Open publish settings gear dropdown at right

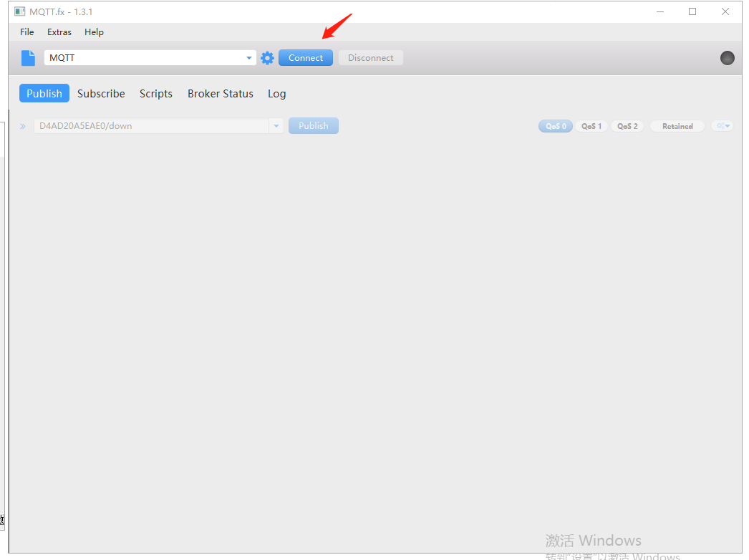[x=722, y=126]
